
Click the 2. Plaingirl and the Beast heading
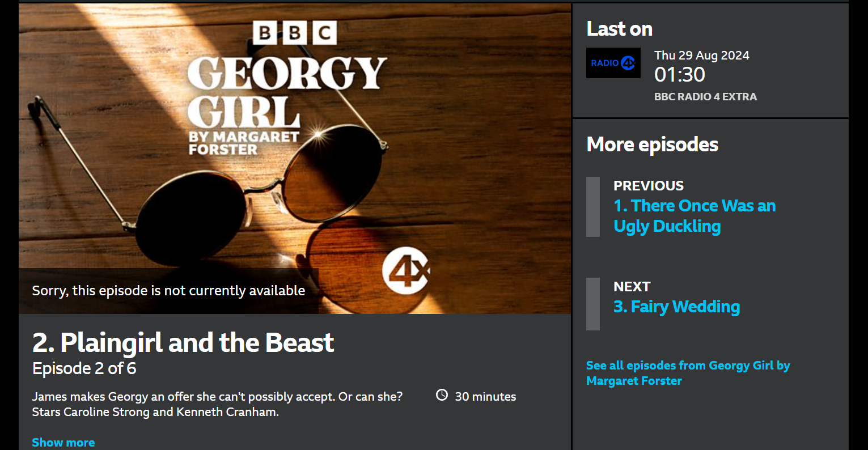click(x=183, y=342)
